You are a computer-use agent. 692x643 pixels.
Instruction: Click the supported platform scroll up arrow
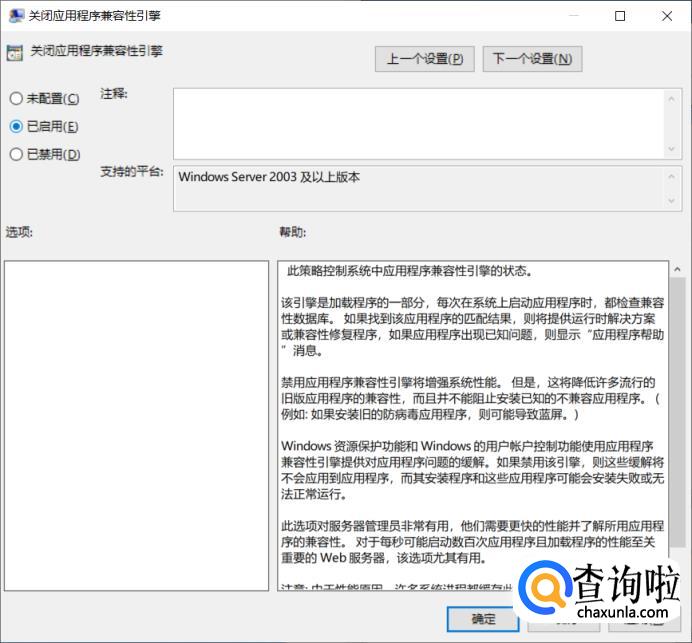[x=671, y=177]
